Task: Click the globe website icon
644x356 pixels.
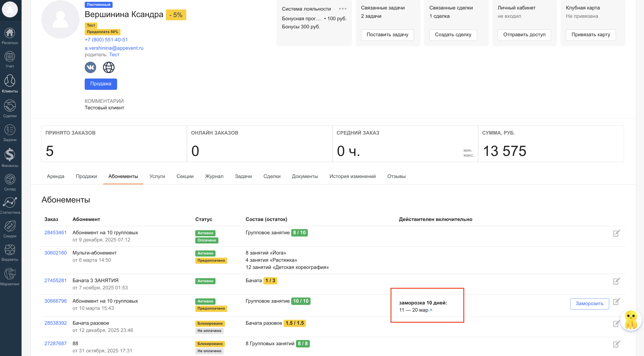Action: coord(109,67)
